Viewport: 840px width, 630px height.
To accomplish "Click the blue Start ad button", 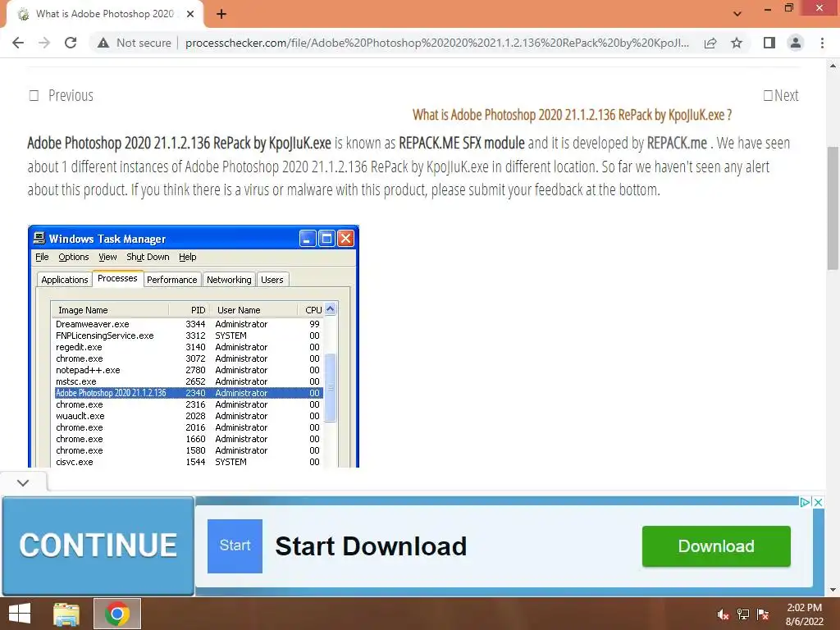I will [235, 546].
